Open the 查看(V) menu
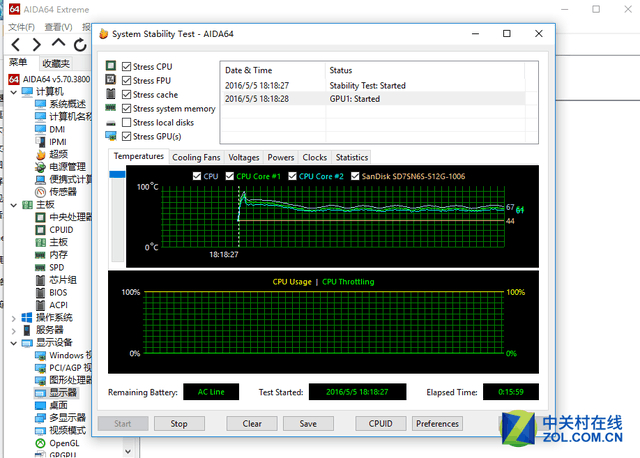This screenshot has height=458, width=640. point(58,27)
